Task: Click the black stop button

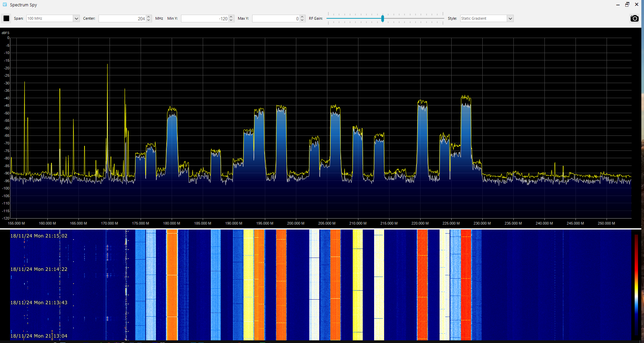Action: click(x=6, y=18)
